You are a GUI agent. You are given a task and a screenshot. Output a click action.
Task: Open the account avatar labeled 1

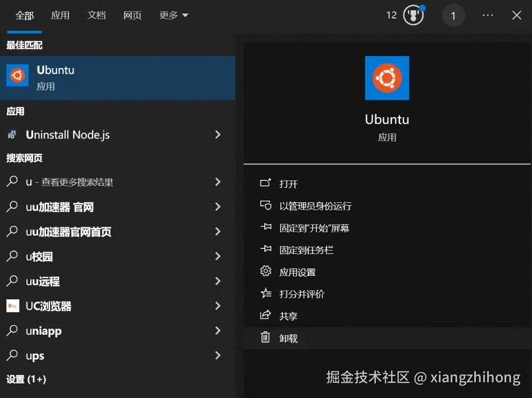[x=453, y=16]
